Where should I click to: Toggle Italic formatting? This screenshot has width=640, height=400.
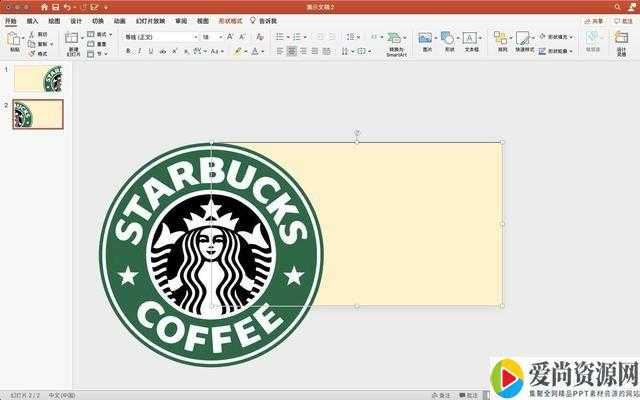tap(139, 50)
